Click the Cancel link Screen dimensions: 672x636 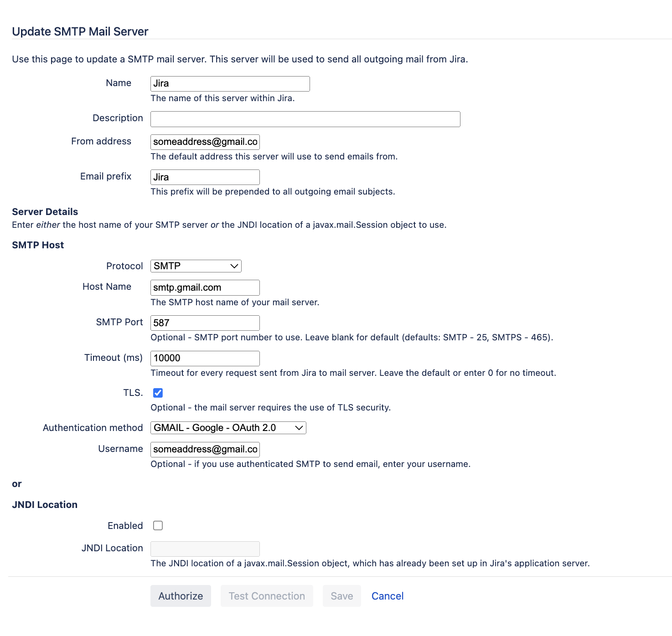(388, 596)
